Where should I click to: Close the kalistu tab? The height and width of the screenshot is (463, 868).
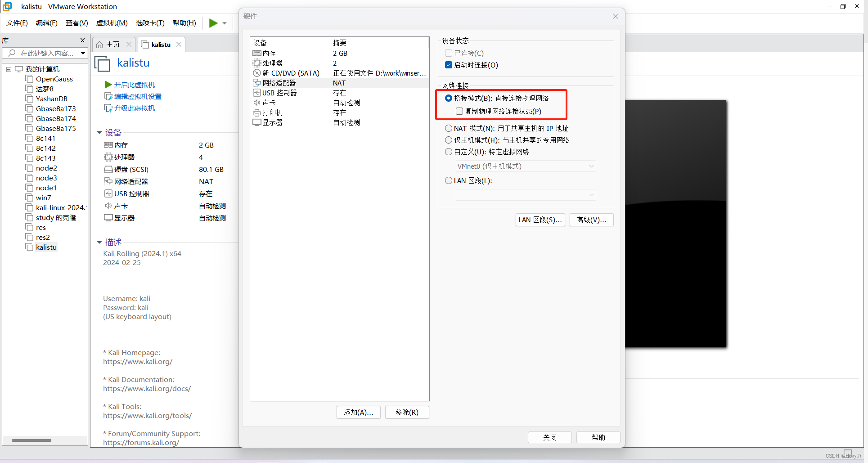coord(179,44)
